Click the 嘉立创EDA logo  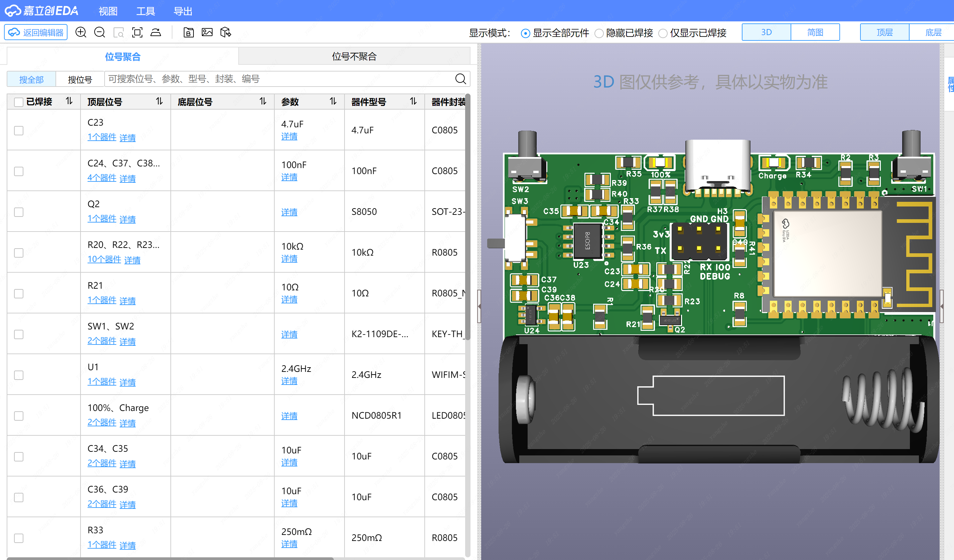tap(42, 11)
